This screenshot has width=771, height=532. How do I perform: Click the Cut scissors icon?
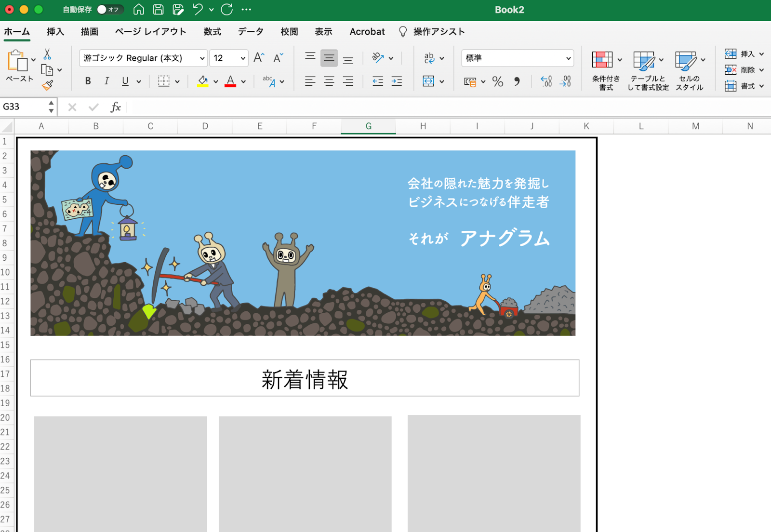pyautogui.click(x=47, y=54)
